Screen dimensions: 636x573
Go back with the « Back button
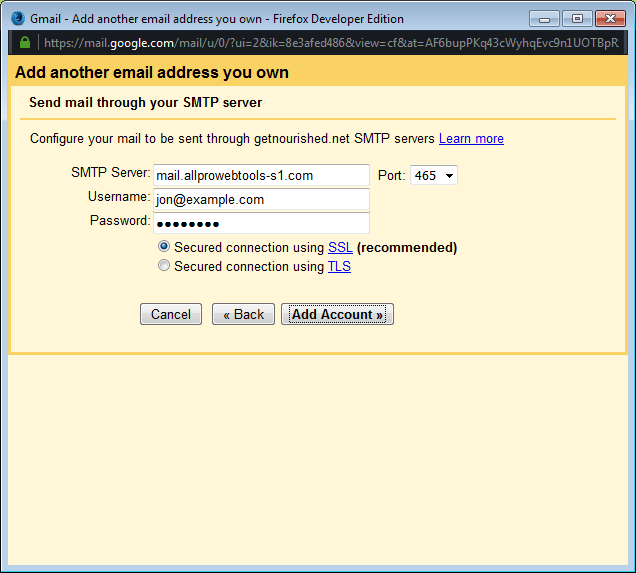point(243,314)
